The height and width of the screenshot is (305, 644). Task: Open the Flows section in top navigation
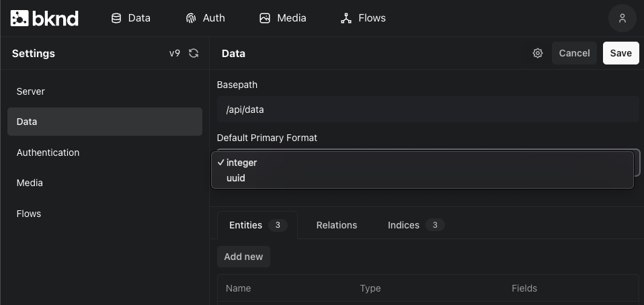pyautogui.click(x=363, y=18)
